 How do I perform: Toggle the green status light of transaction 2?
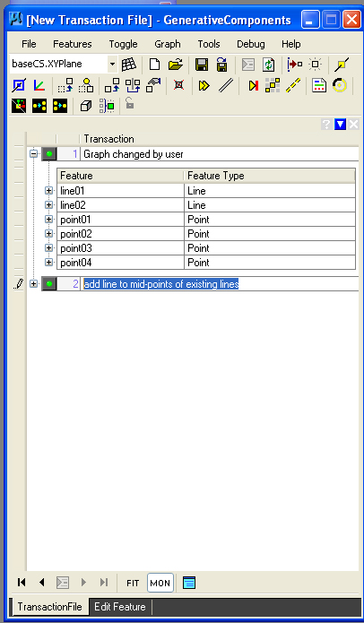(x=49, y=284)
